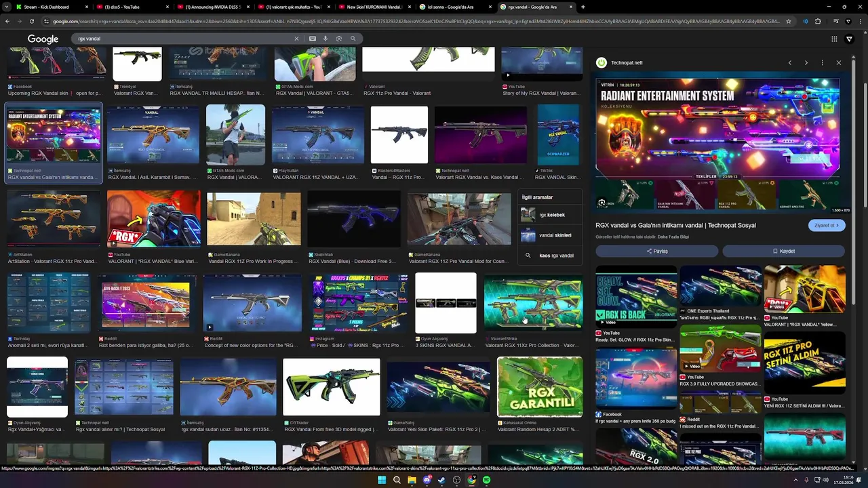Submit the search with the magnifier icon
Viewport: 868px width, 488px height.
[x=353, y=39]
